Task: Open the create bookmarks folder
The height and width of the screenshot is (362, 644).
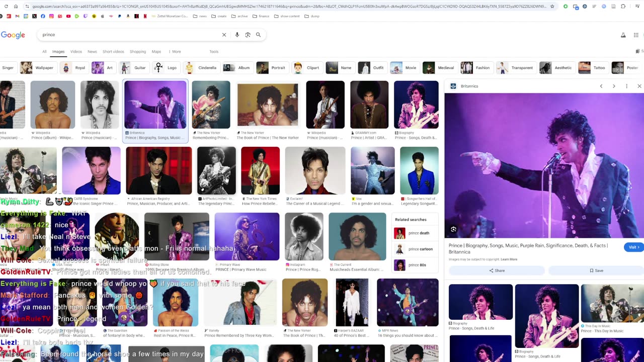Action: coord(219,16)
